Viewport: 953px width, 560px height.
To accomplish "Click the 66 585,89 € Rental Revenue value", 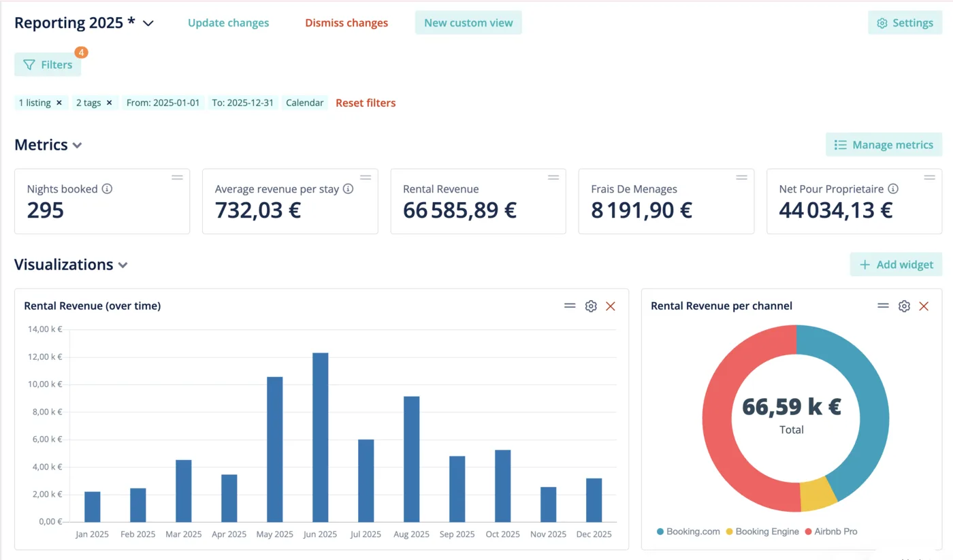I will [x=459, y=210].
